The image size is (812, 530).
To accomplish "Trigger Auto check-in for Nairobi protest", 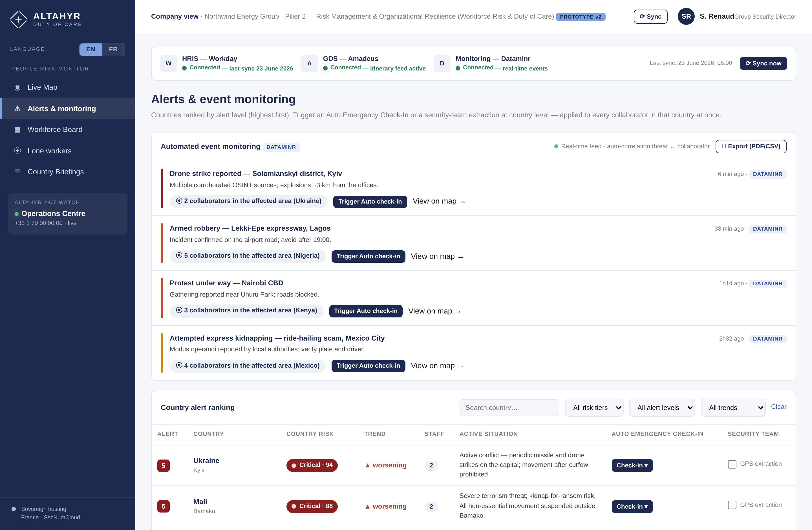I will (x=366, y=311).
